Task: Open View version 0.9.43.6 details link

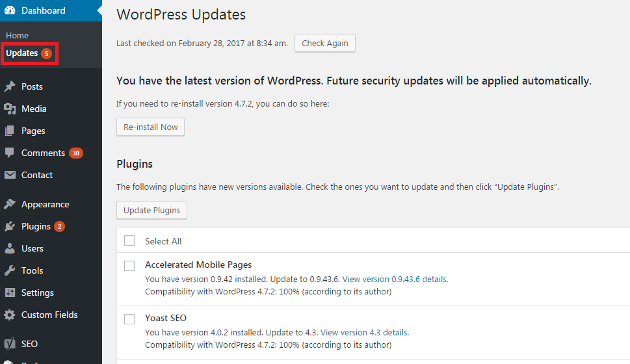Action: coord(395,279)
